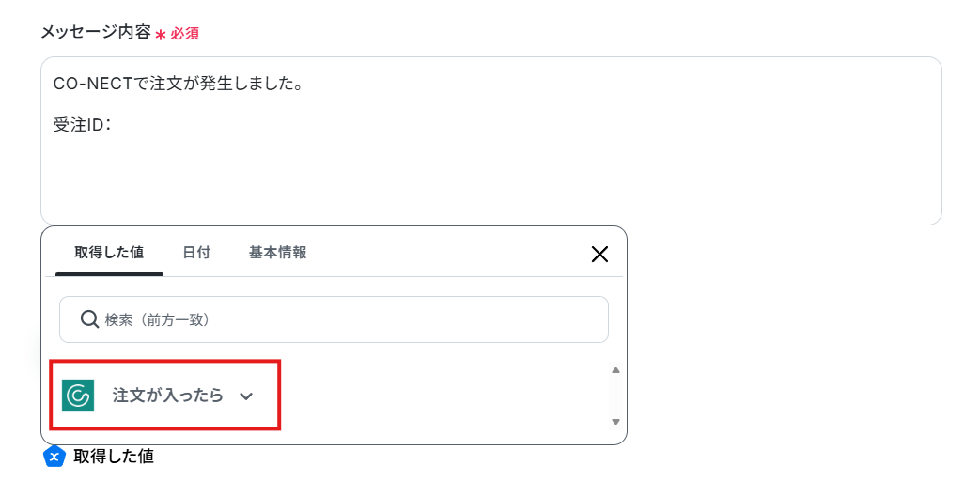This screenshot has height=481, width=980.
Task: Expand the chevron next to 注文が入ったら
Action: click(247, 396)
